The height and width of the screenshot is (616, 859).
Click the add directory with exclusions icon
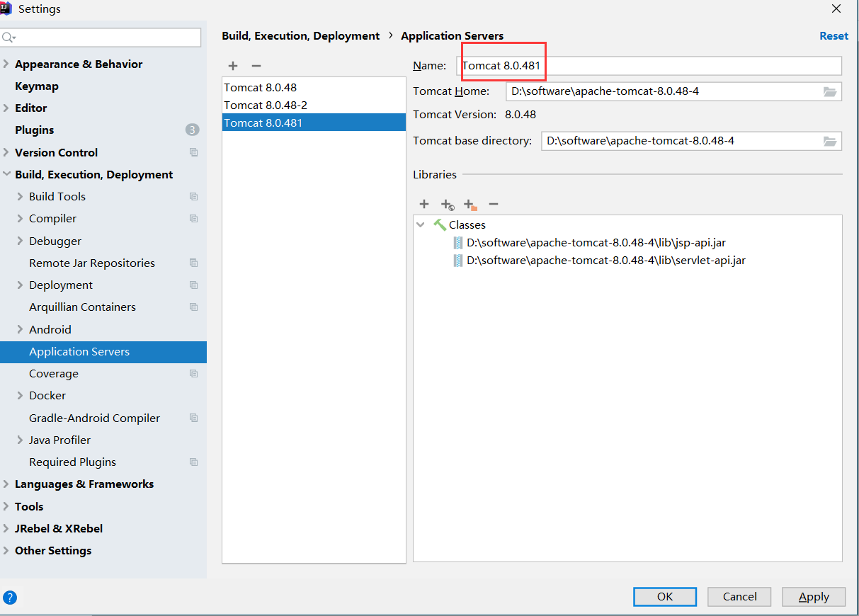[470, 205]
